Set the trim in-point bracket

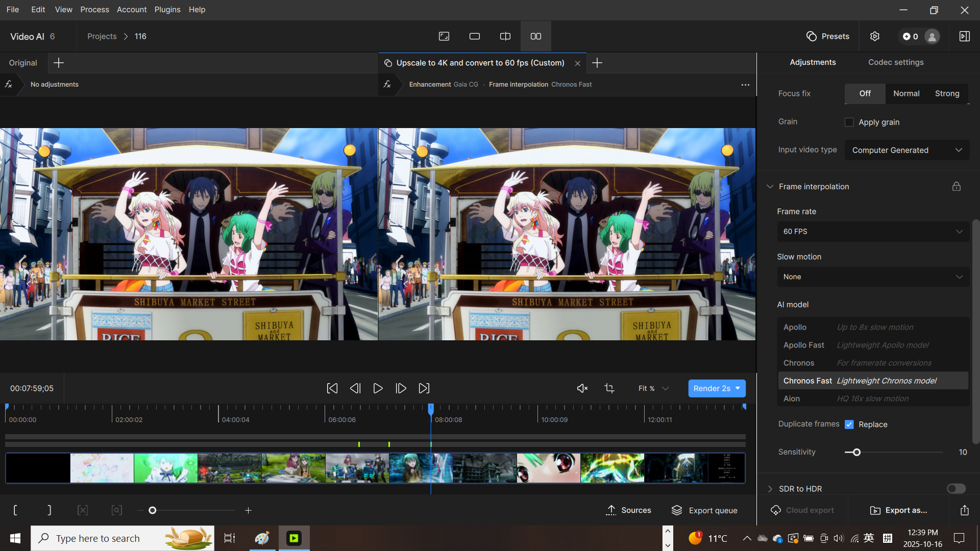15,510
